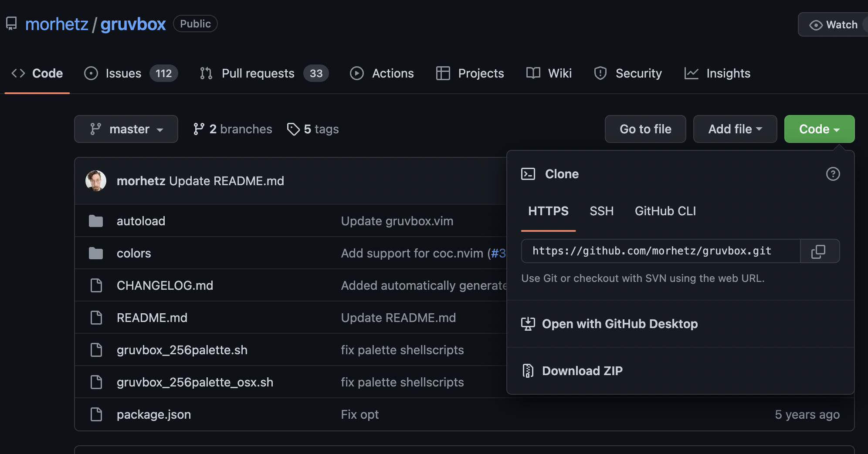The width and height of the screenshot is (868, 454).
Task: Click the Watch button
Action: [x=833, y=25]
